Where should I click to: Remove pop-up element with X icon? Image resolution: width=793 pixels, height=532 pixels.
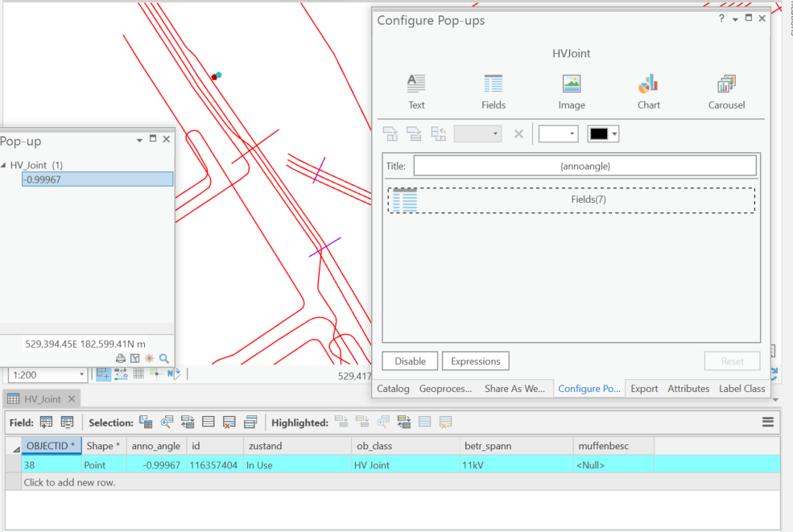(518, 134)
